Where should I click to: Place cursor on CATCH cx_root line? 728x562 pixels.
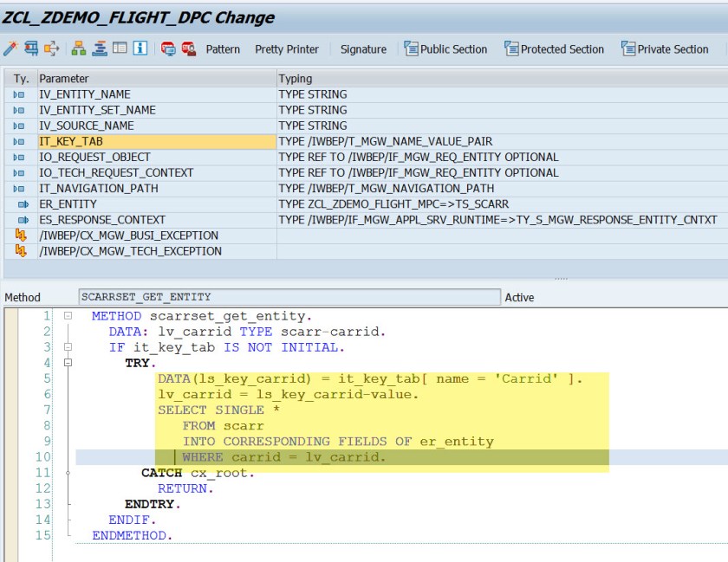[198, 473]
